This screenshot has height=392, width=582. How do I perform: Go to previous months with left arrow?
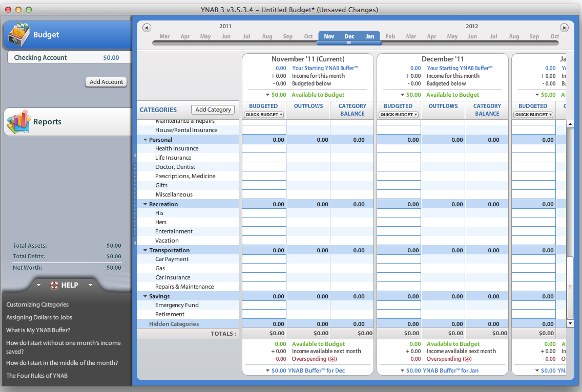pyautogui.click(x=147, y=28)
